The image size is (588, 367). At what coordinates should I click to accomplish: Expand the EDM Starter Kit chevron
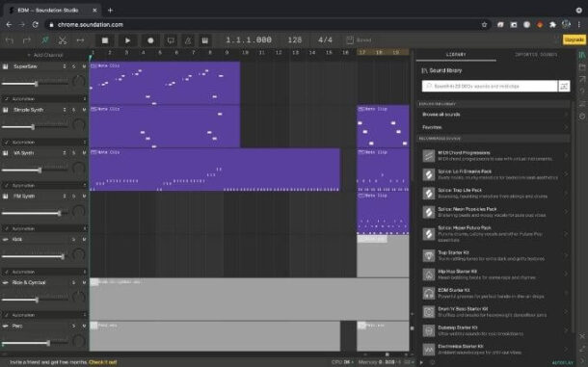coord(566,293)
